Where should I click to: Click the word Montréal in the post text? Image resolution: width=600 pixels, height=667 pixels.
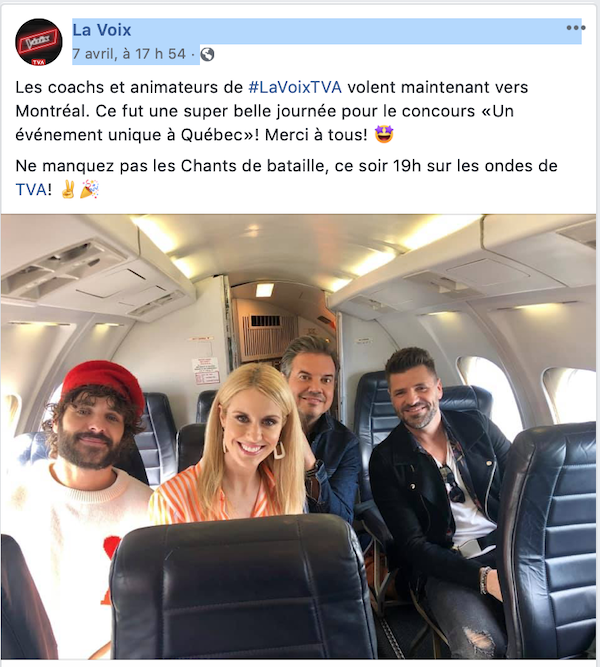52,111
